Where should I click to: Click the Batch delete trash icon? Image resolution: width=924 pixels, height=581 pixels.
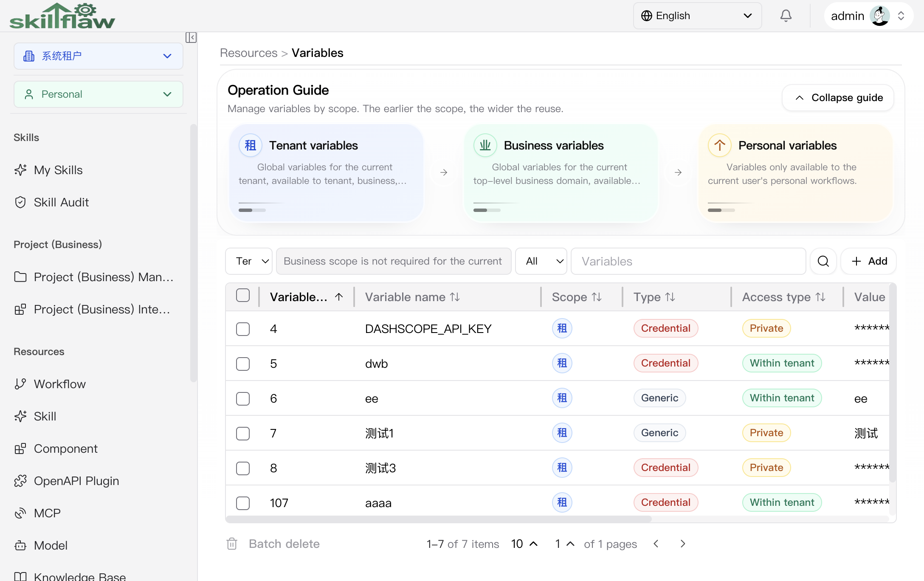pyautogui.click(x=232, y=544)
